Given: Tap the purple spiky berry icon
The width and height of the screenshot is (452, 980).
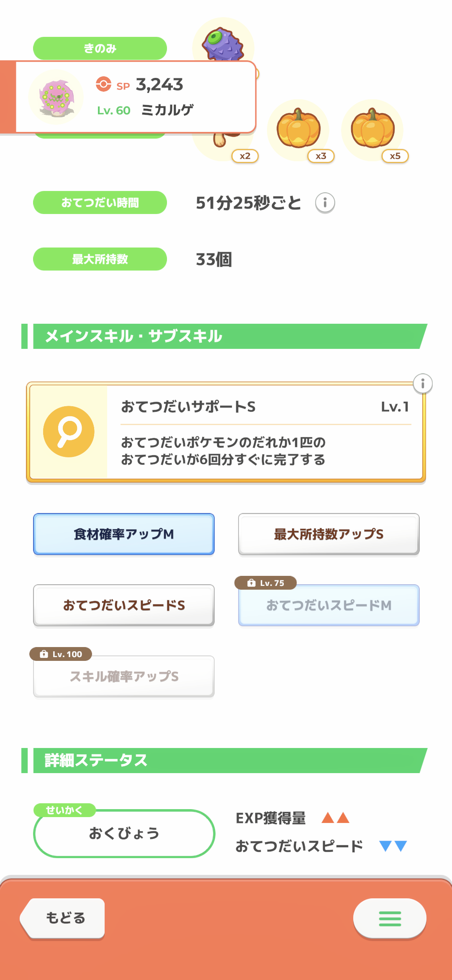Looking at the screenshot, I should (223, 43).
